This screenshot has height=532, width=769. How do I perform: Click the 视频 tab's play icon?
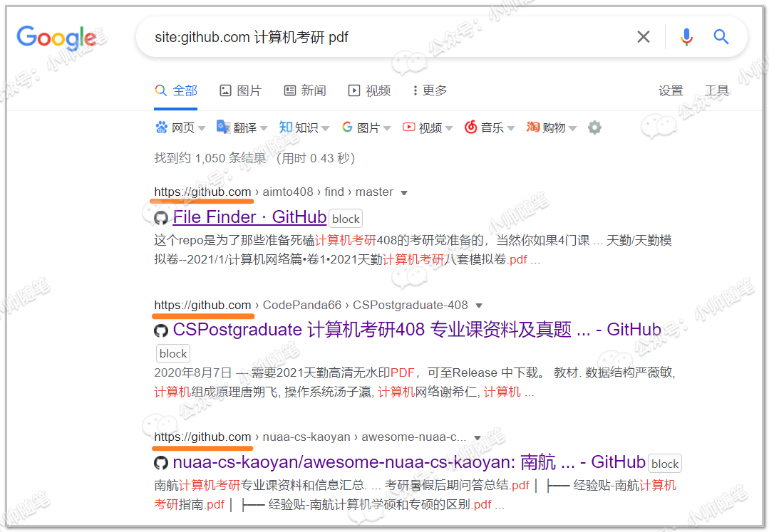(x=354, y=90)
